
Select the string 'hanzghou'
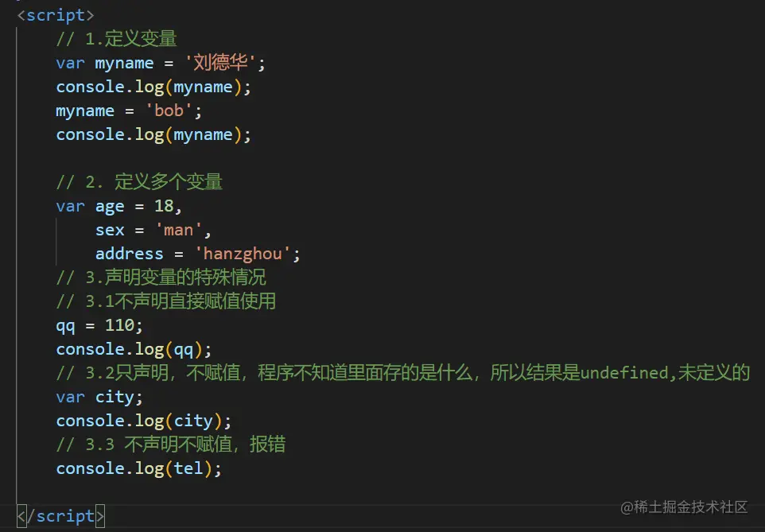(x=243, y=254)
